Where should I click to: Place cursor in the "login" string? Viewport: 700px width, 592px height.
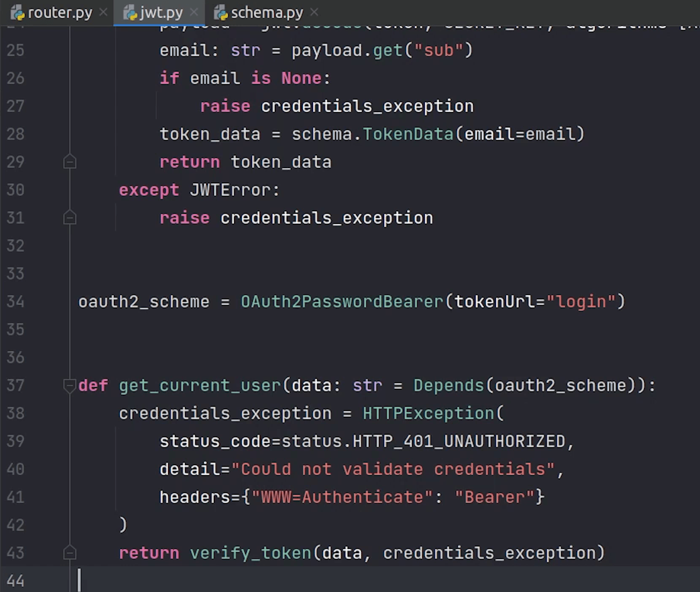coord(581,302)
